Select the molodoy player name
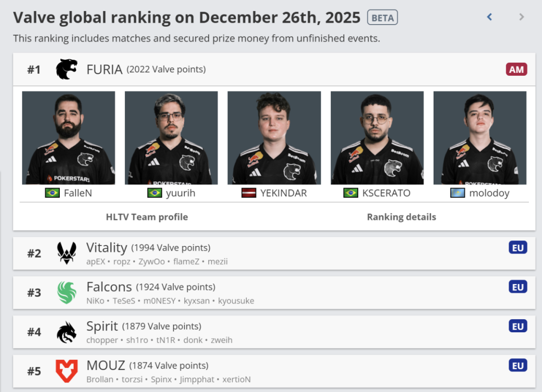Image resolution: width=542 pixels, height=392 pixels. click(489, 193)
